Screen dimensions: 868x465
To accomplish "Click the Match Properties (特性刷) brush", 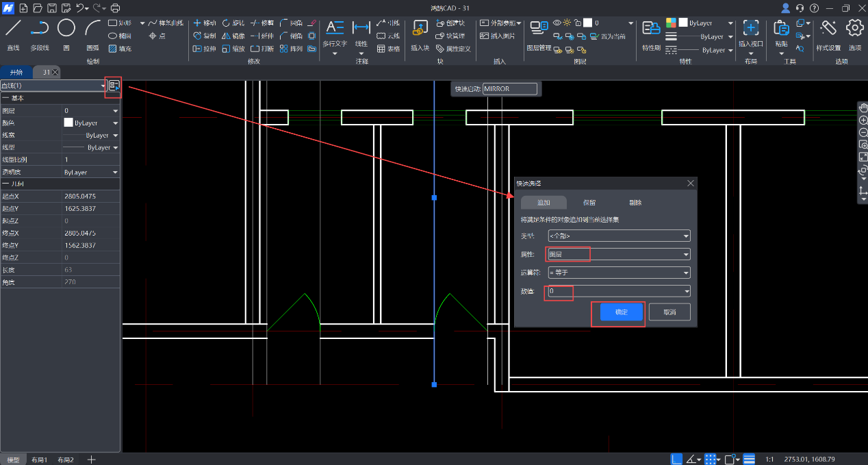I will tap(650, 29).
